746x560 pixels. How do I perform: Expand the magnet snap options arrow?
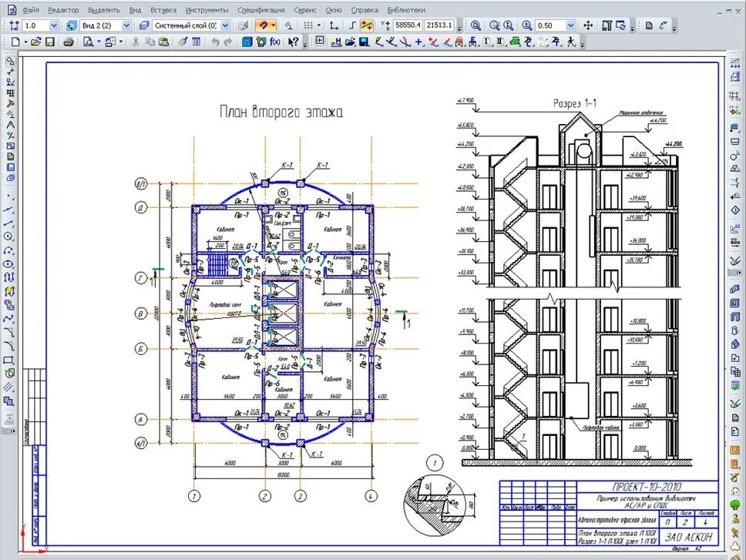pyautogui.click(x=274, y=25)
